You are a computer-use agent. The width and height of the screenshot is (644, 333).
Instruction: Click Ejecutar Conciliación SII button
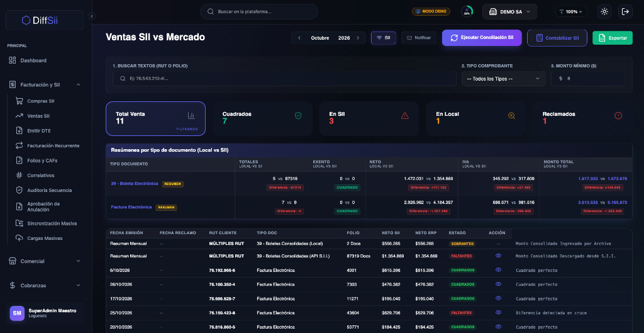click(x=482, y=37)
